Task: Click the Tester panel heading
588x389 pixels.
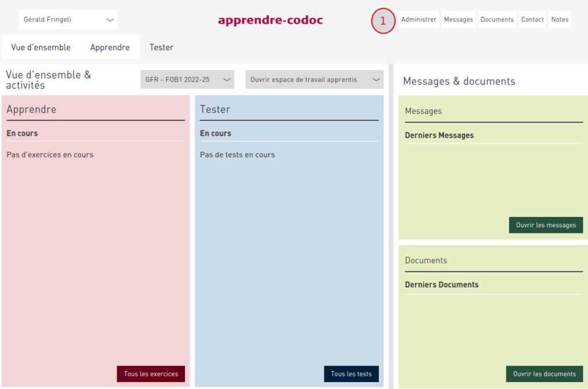Action: 215,110
